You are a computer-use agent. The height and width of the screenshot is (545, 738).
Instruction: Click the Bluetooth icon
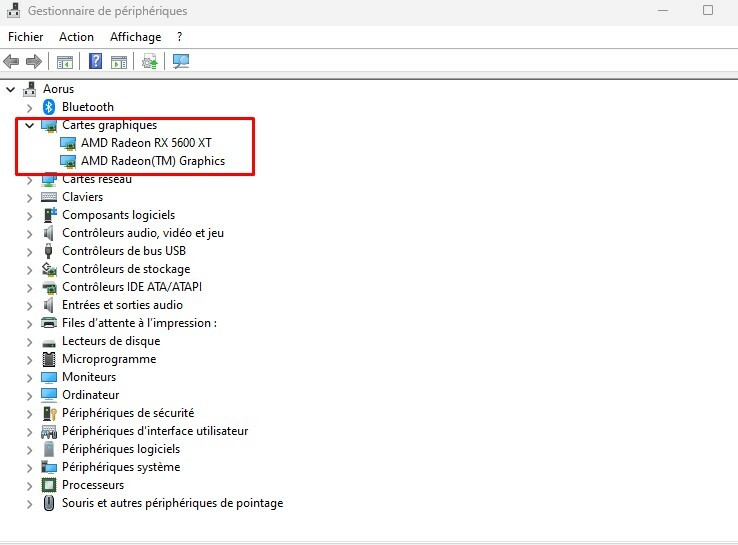click(49, 107)
